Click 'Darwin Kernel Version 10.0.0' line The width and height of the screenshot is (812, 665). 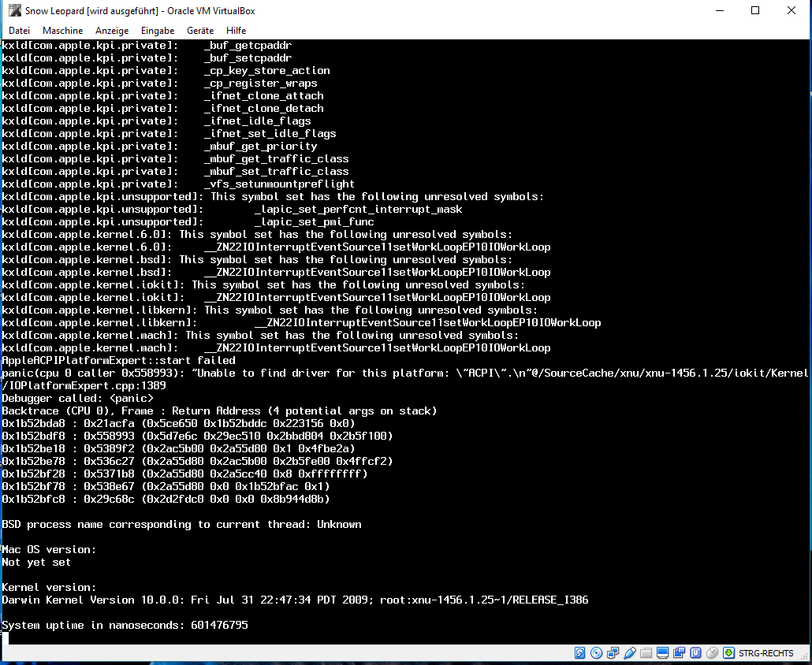[295, 600]
